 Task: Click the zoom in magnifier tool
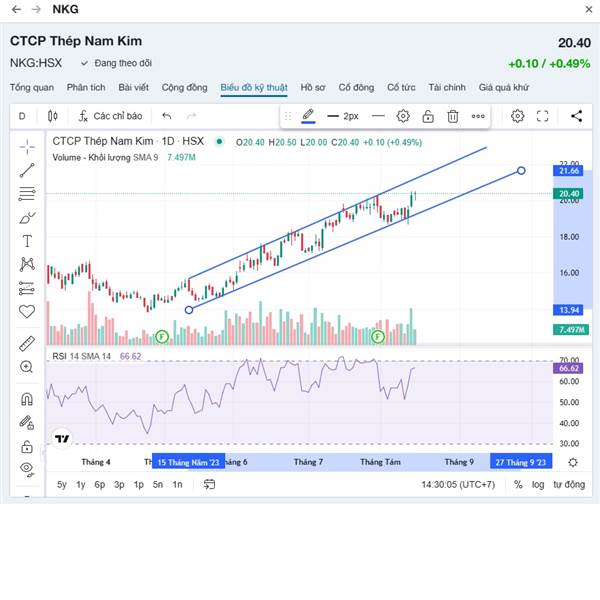[27, 367]
